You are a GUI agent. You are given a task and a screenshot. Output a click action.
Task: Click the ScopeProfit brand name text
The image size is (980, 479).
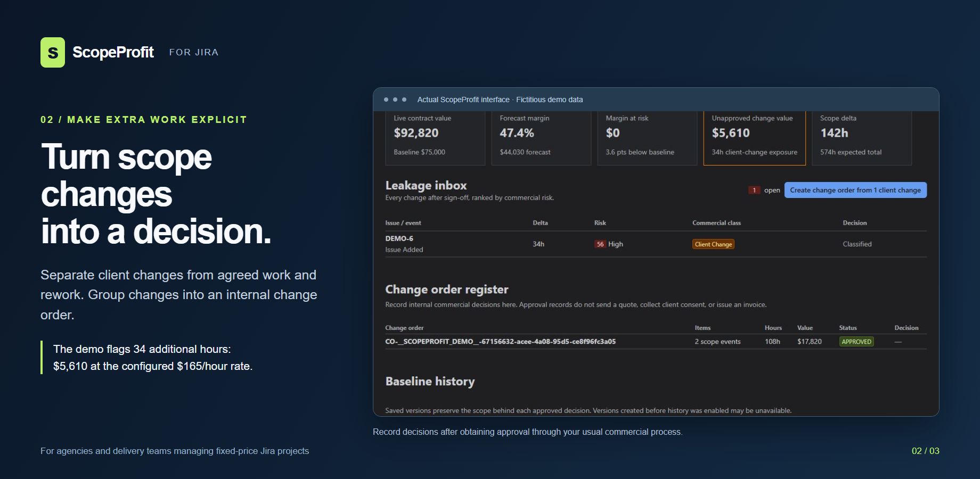[113, 52]
